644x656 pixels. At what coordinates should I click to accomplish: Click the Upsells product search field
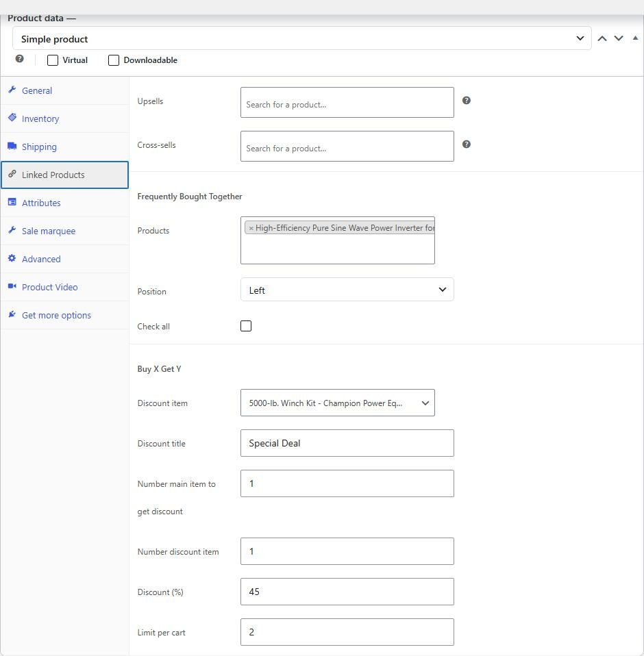click(347, 103)
